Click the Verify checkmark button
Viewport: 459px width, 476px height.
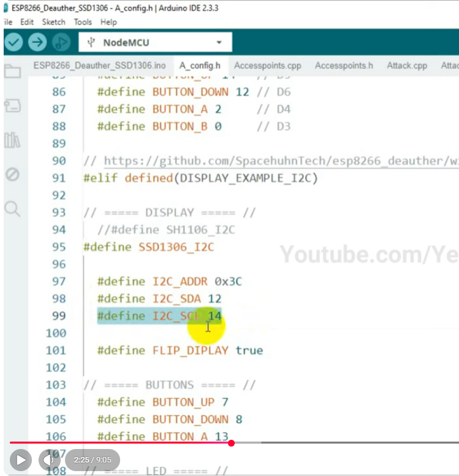pos(13,42)
